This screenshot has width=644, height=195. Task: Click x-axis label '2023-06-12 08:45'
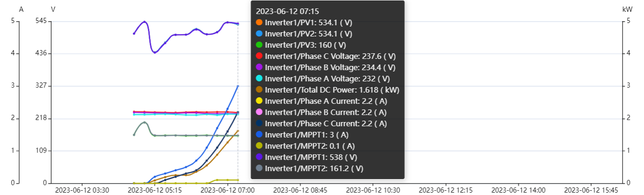(x=300, y=190)
